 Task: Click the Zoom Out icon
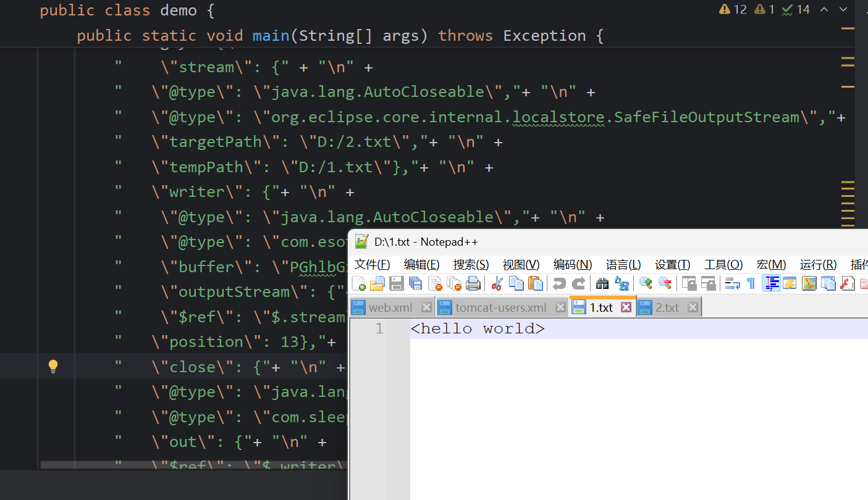click(x=665, y=283)
